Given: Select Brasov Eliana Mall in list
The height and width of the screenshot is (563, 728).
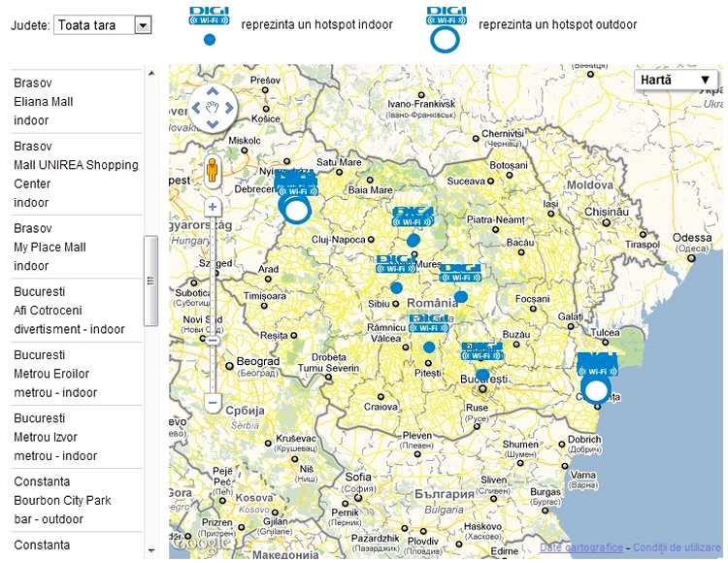Looking at the screenshot, I should click(x=77, y=102).
